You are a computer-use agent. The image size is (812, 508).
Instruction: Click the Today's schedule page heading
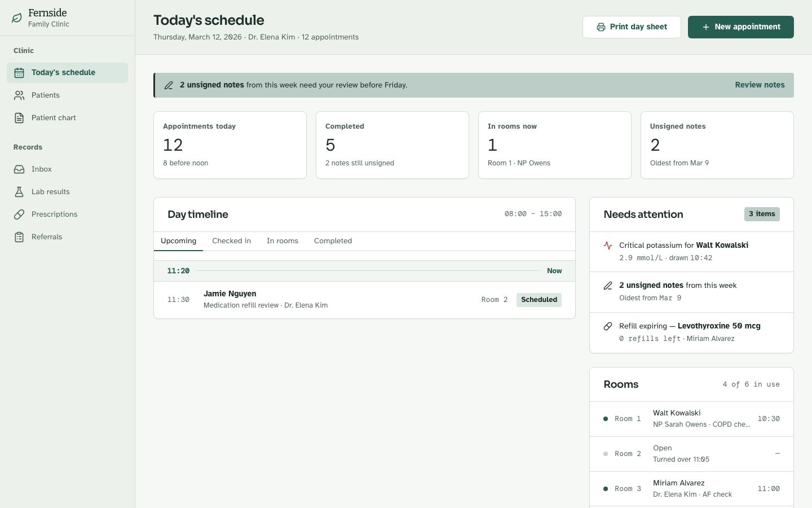coord(209,20)
